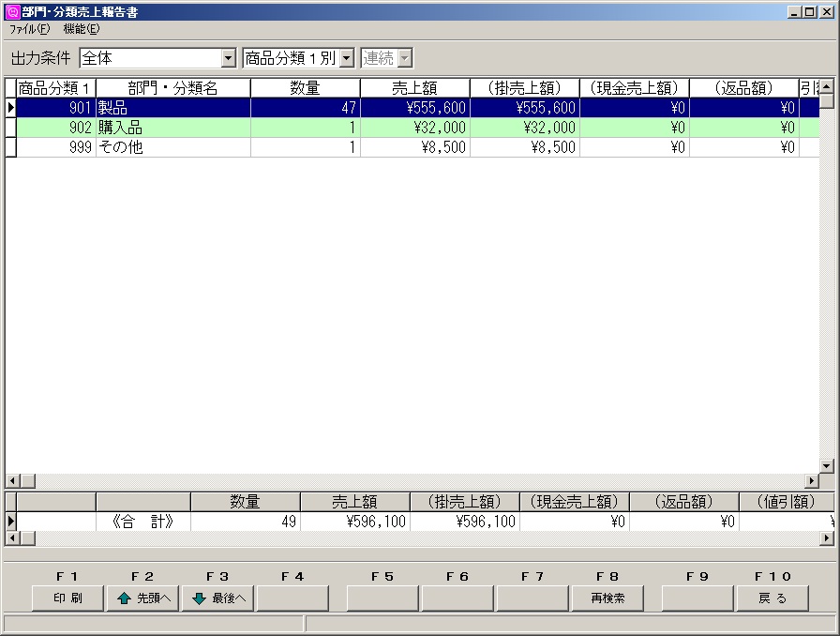Select the 購入品 row name cell
The width and height of the screenshot is (840, 636).
[173, 128]
